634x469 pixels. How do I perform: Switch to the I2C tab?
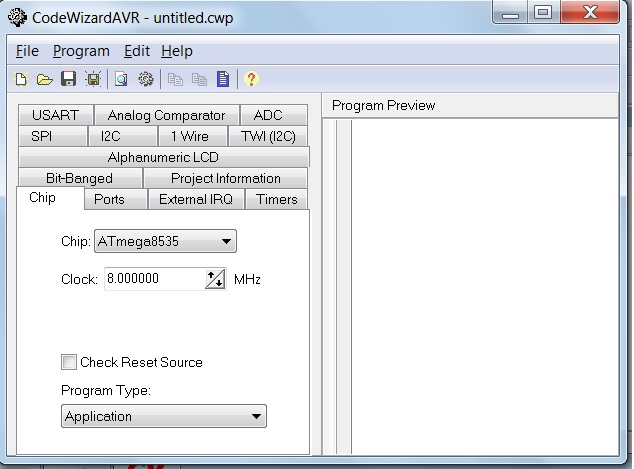pyautogui.click(x=123, y=136)
